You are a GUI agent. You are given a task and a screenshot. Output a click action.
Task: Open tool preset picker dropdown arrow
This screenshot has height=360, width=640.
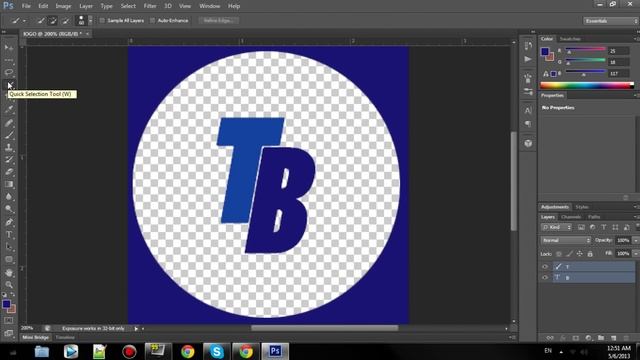tap(24, 20)
